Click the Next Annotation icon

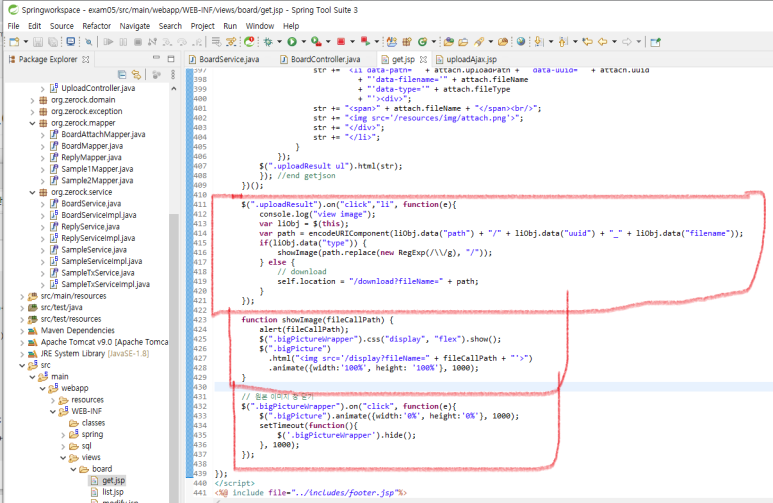coord(539,42)
